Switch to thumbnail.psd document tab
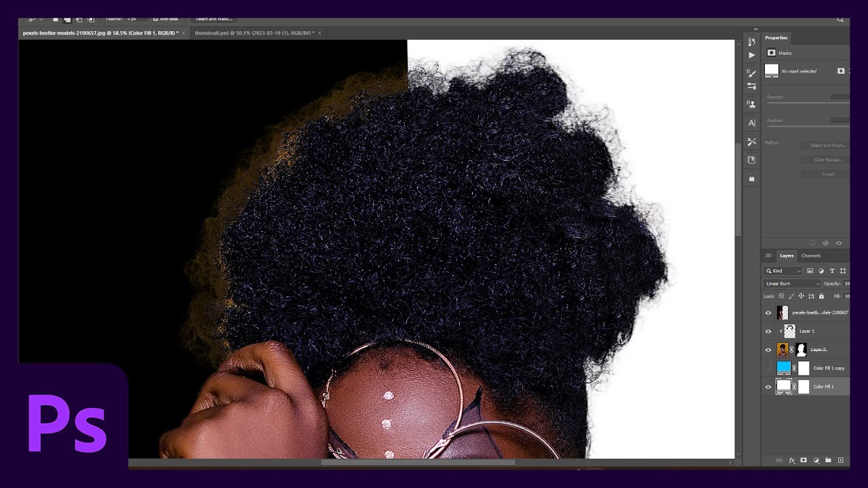Viewport: 868px width, 488px height. click(x=254, y=33)
